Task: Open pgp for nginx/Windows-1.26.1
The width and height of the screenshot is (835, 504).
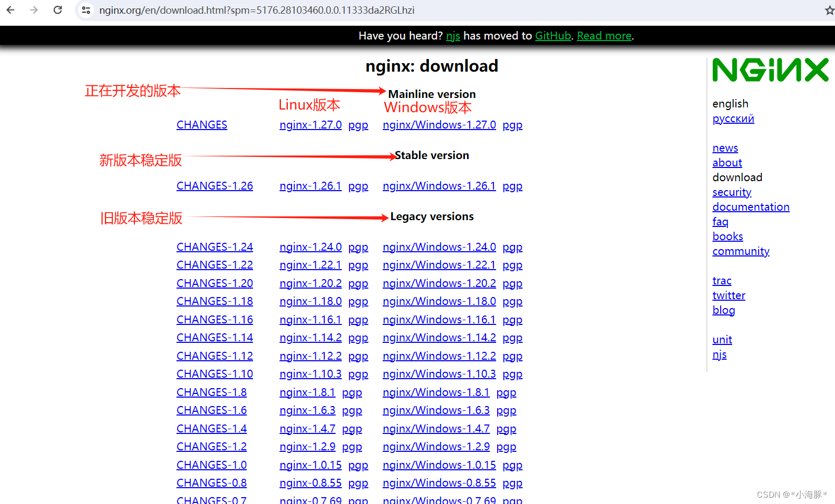Action: (512, 186)
